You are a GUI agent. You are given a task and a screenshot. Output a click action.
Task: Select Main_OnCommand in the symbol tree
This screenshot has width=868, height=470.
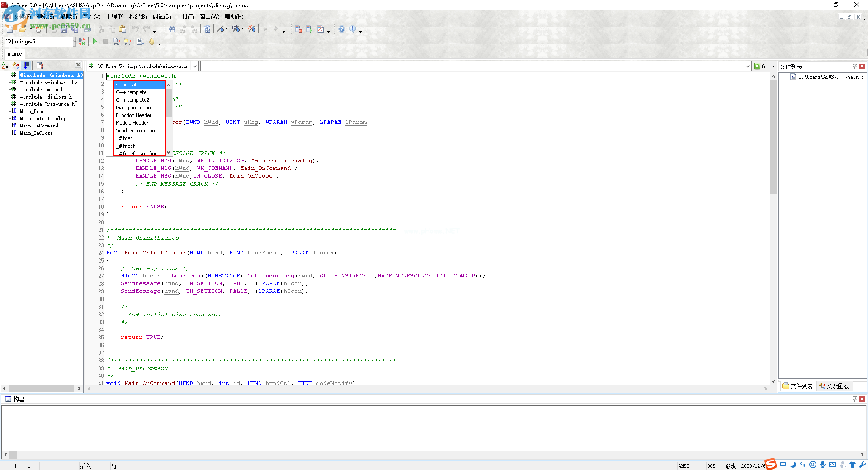click(x=39, y=126)
